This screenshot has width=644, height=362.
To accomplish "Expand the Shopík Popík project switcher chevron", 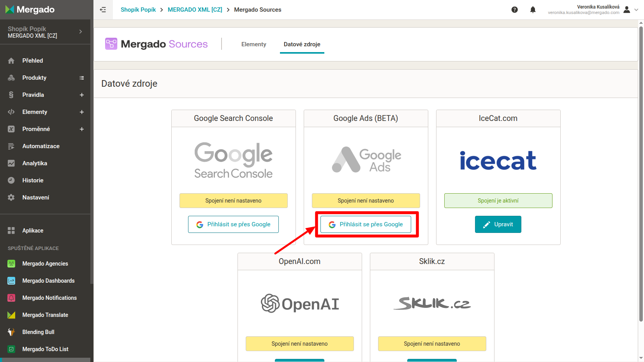I will [x=81, y=31].
